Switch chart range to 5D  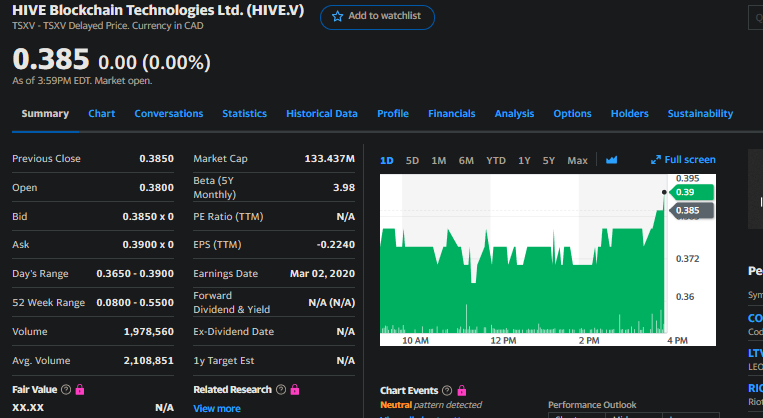(x=412, y=160)
